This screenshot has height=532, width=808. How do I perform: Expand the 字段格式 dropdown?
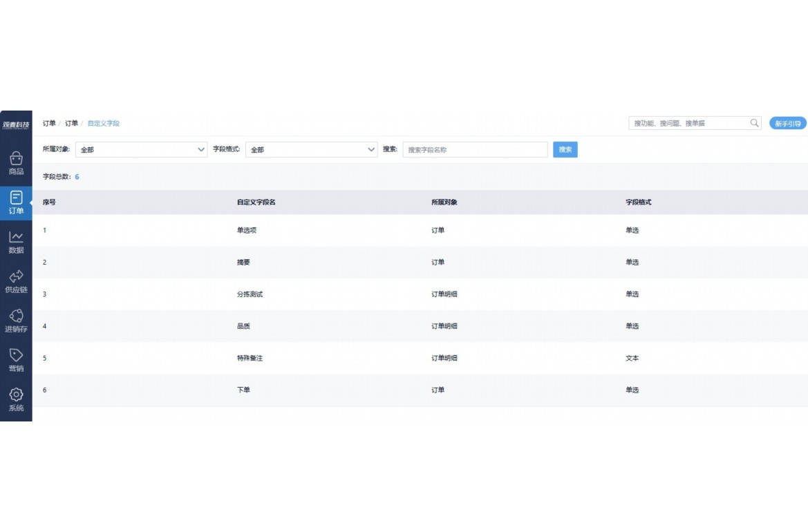(x=311, y=149)
